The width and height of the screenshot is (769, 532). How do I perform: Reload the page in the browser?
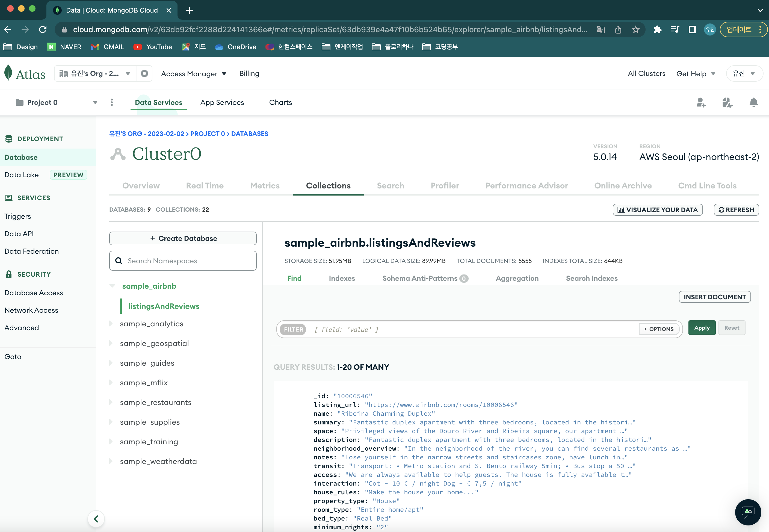click(x=43, y=29)
